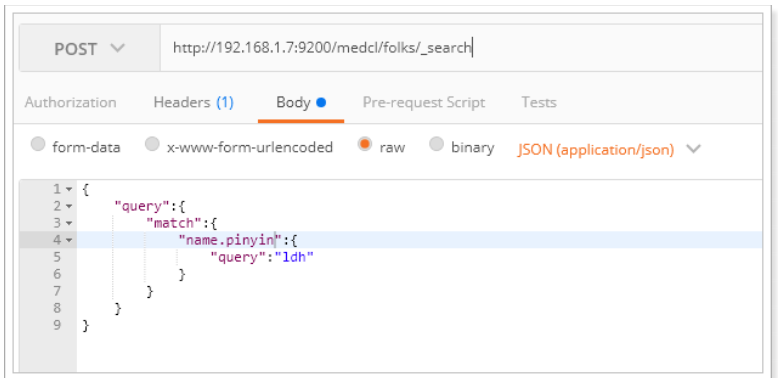The image size is (783, 378).
Task: Select the form-data radio button
Action: click(38, 144)
